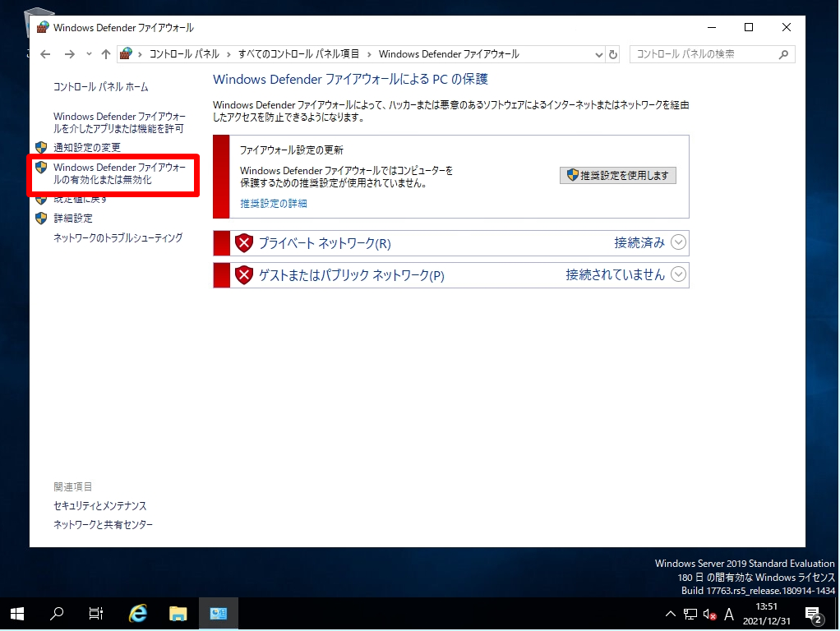Open breadcrumb arrow after すべてのコントロール パネル項目
The width and height of the screenshot is (840, 631).
click(369, 54)
